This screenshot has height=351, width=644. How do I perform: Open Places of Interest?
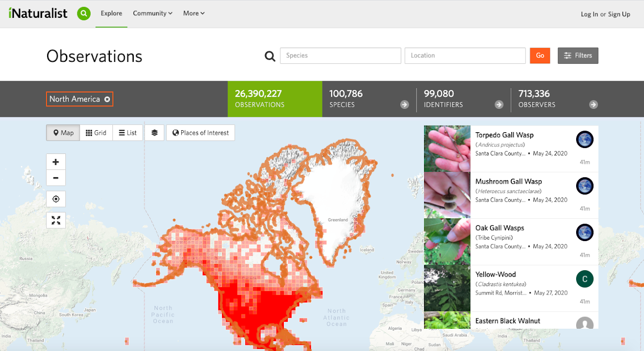pos(201,133)
